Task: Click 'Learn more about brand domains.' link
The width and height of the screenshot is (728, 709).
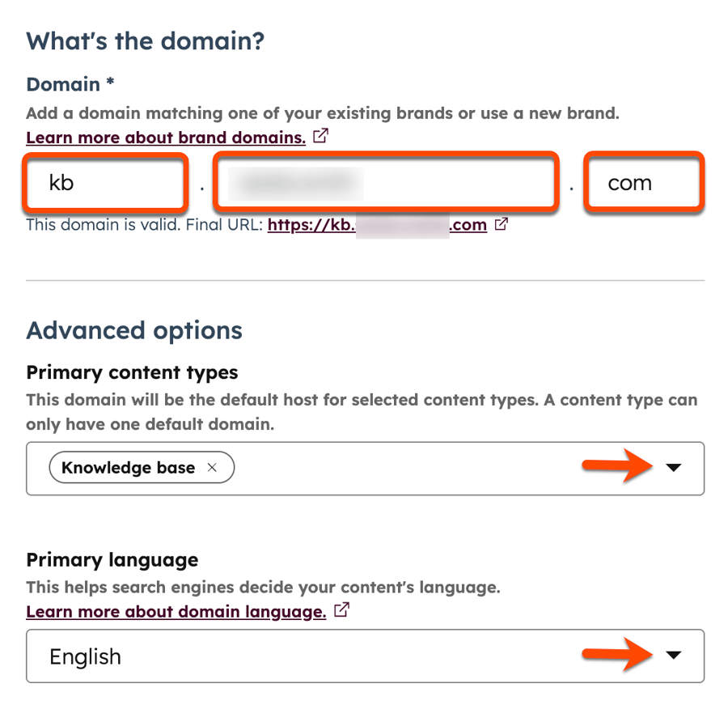Action: (165, 137)
